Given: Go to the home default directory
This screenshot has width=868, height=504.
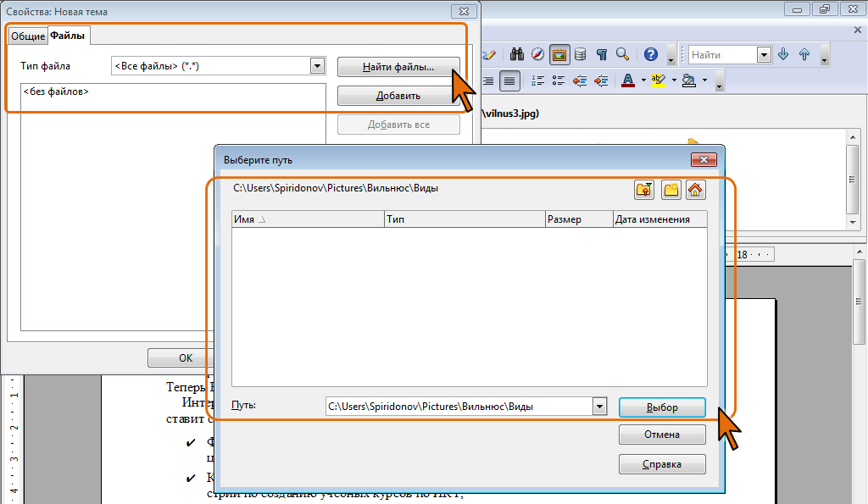Looking at the screenshot, I should (696, 190).
